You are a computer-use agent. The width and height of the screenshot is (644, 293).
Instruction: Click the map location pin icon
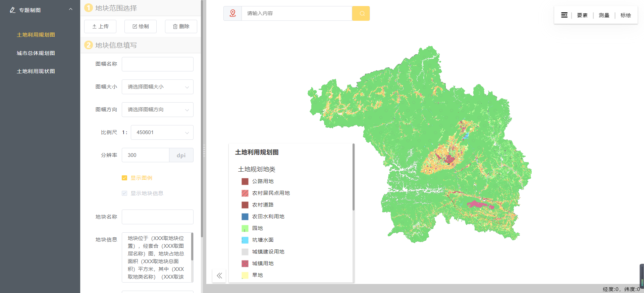232,13
